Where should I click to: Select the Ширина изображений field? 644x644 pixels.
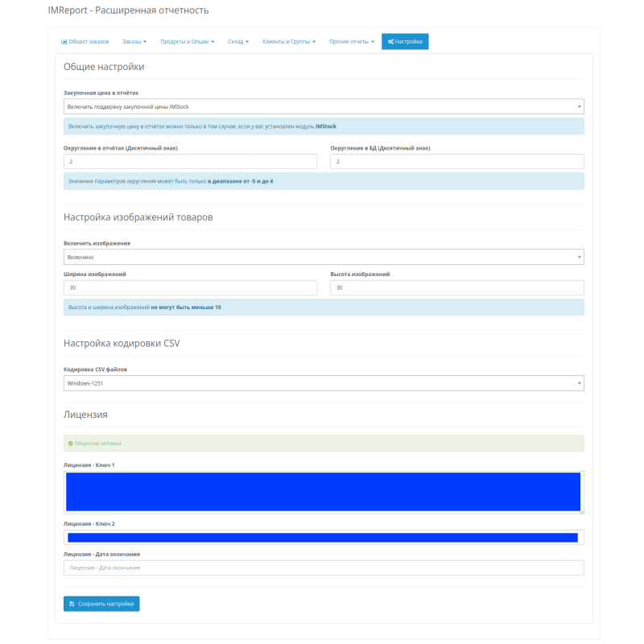(191, 287)
